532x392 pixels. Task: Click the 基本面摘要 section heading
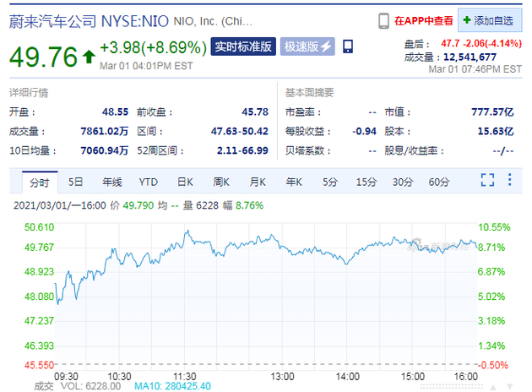point(309,93)
